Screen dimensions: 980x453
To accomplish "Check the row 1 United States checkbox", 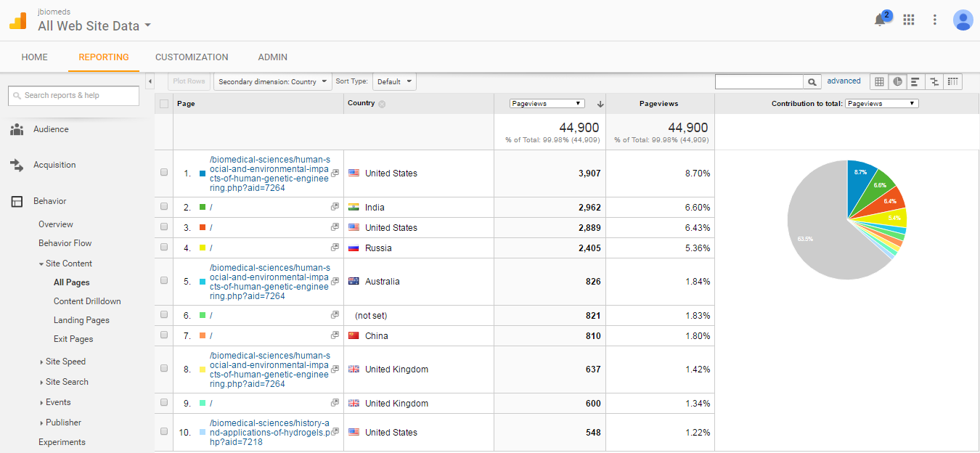I will [x=164, y=173].
